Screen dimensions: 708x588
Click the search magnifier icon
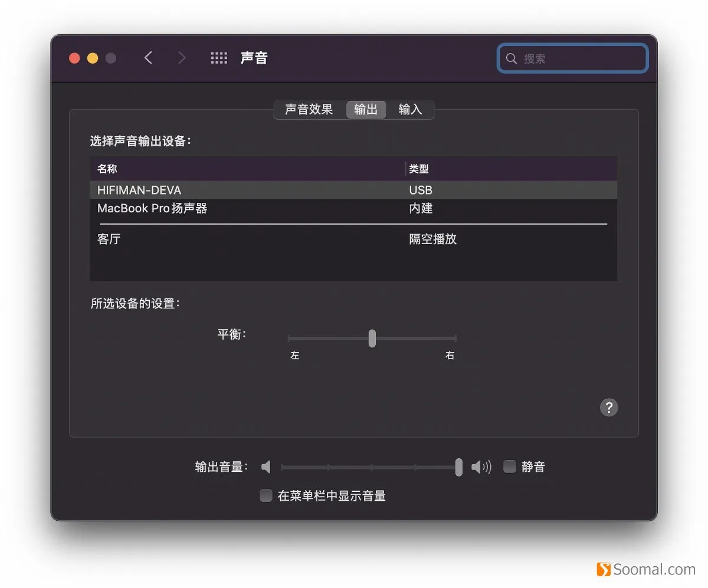coord(512,58)
